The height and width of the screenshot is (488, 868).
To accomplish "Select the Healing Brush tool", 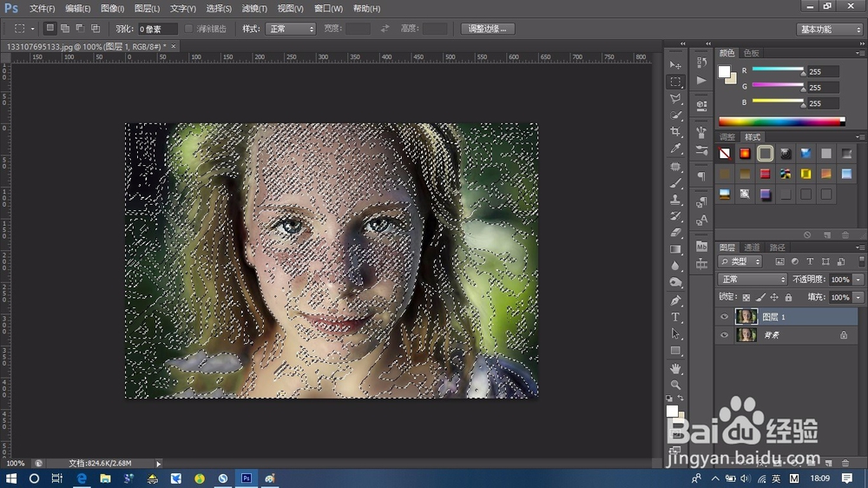I will tap(675, 166).
